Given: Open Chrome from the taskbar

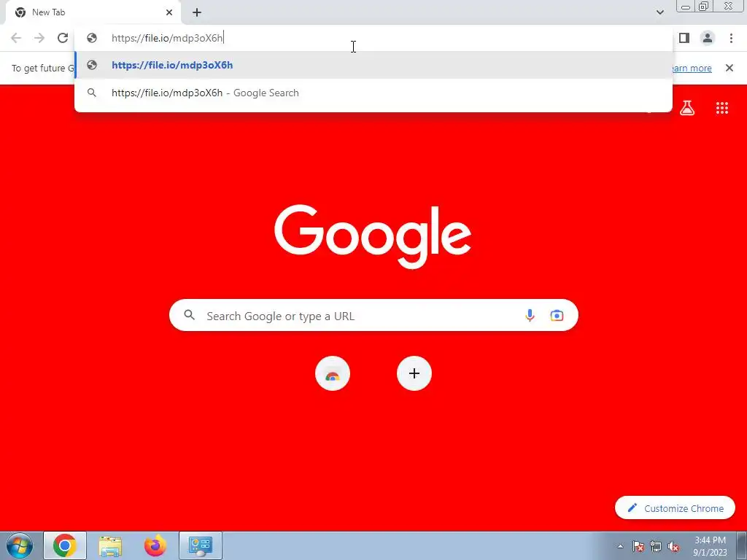Looking at the screenshot, I should click(x=65, y=545).
